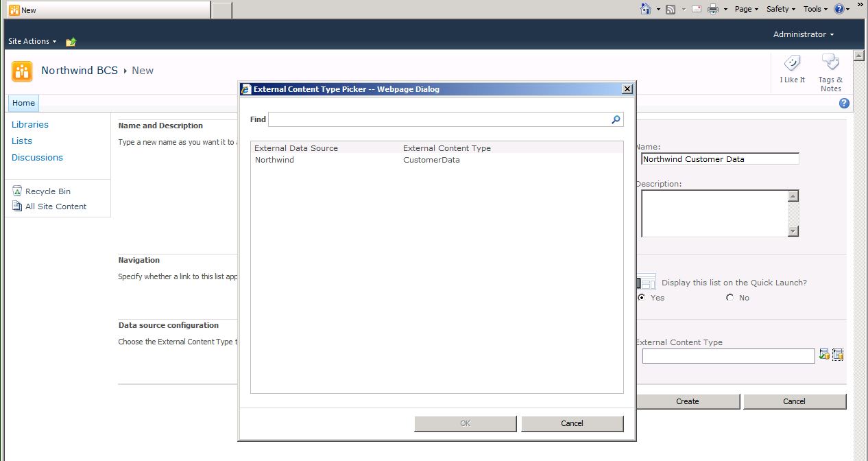Open the Recycle Bin
Image resolution: width=868 pixels, height=461 pixels.
(x=48, y=191)
